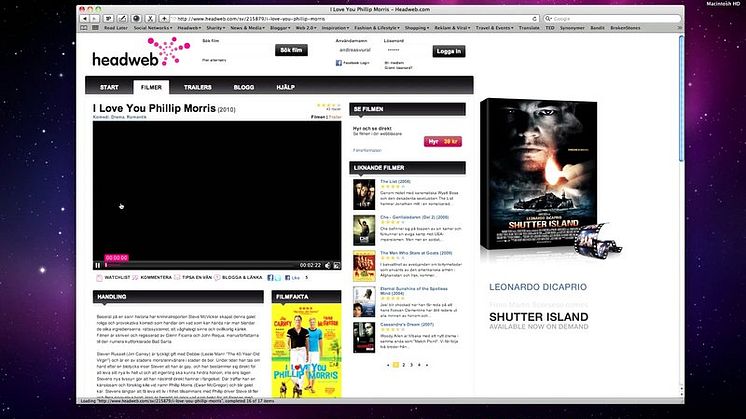The height and width of the screenshot is (419, 746).
Task: Click the Macintosh HD desktop label
Action: 723,4
